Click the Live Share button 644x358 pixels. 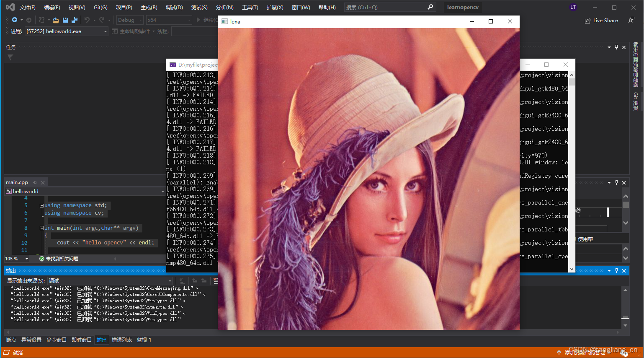[x=601, y=20]
